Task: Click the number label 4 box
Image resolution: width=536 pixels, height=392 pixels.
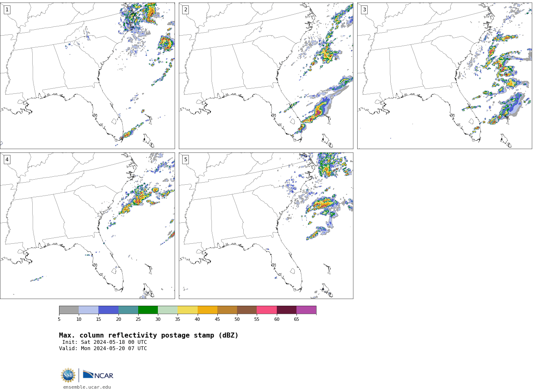Action: click(x=7, y=160)
